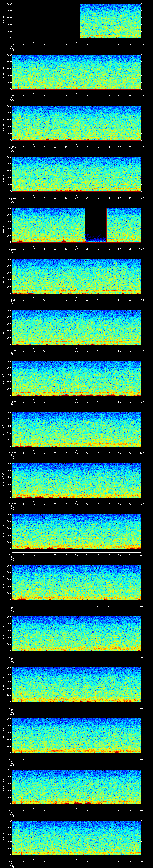Screen dimensions: 153x868
Task: Click the 2:19:00 start time label
Action: [12, 810]
